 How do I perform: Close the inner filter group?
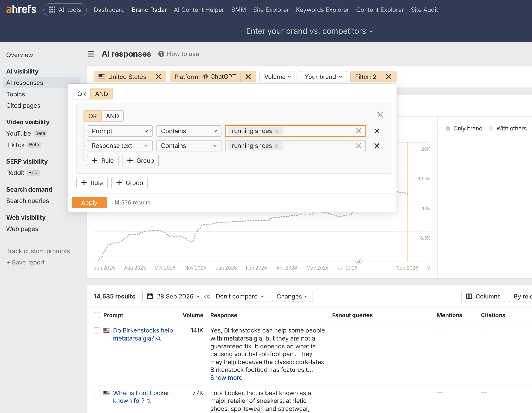click(x=380, y=115)
